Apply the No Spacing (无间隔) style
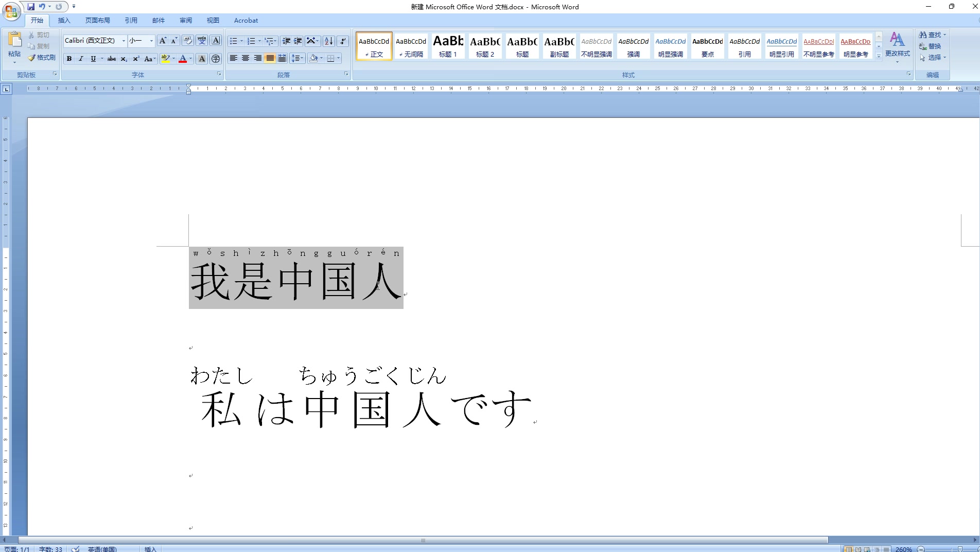 pos(411,46)
